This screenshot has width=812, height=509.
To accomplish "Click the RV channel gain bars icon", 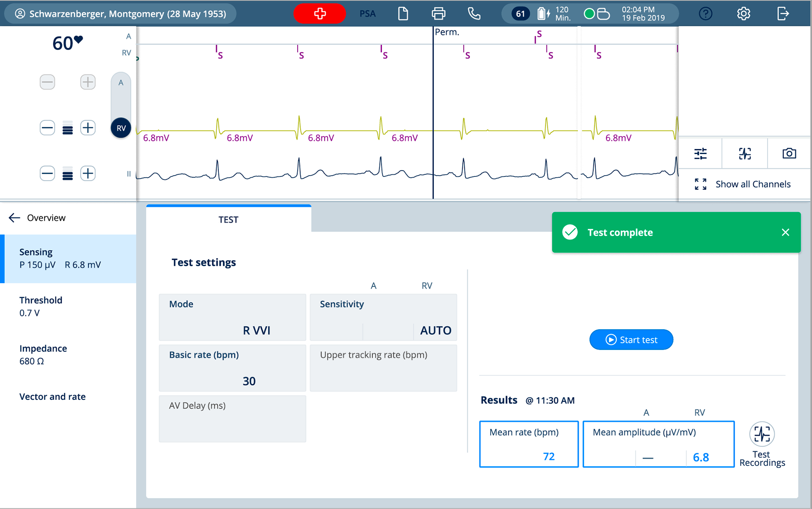I will coord(68,128).
